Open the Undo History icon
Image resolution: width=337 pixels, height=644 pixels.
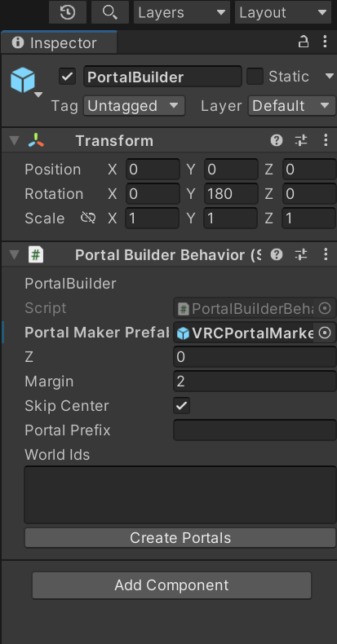tap(68, 12)
